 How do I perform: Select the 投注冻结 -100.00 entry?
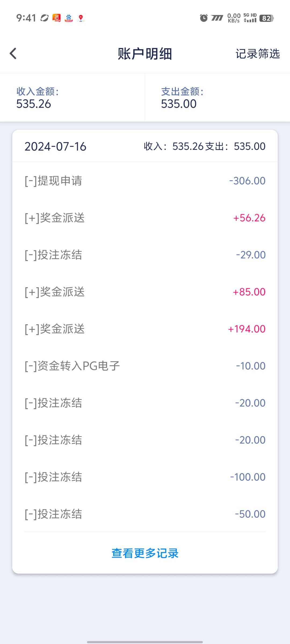(145, 477)
